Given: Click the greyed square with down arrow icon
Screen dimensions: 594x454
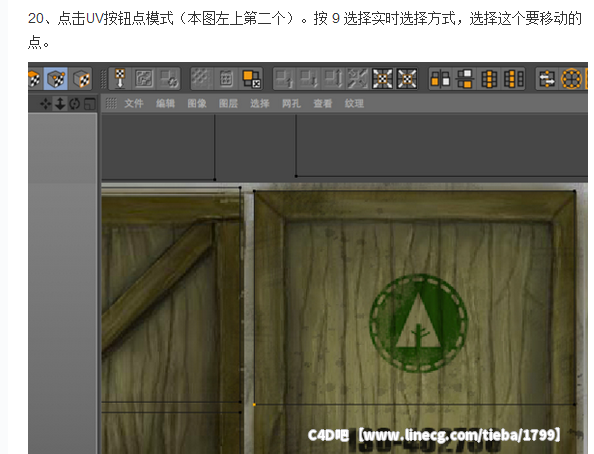Looking at the screenshot, I should (x=308, y=79).
